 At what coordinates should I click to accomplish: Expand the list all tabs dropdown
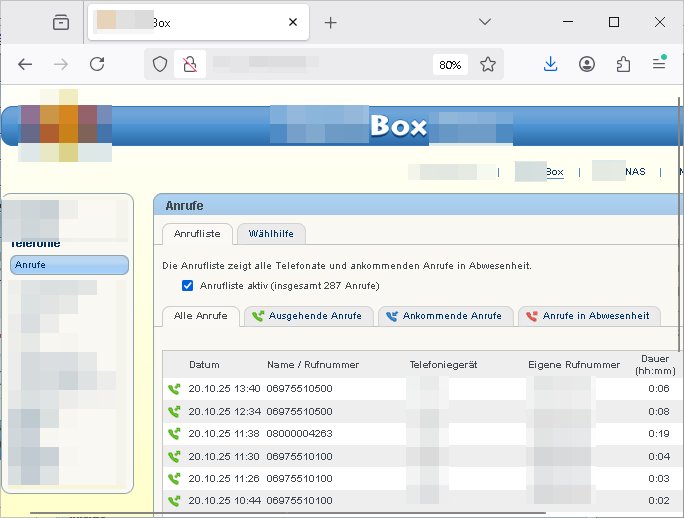(x=485, y=22)
